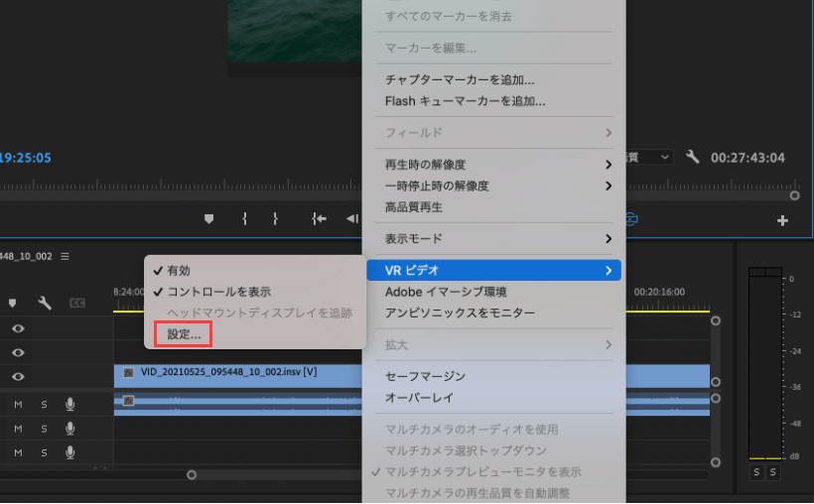Click the Go to In point button
The height and width of the screenshot is (504, 814).
(x=319, y=219)
